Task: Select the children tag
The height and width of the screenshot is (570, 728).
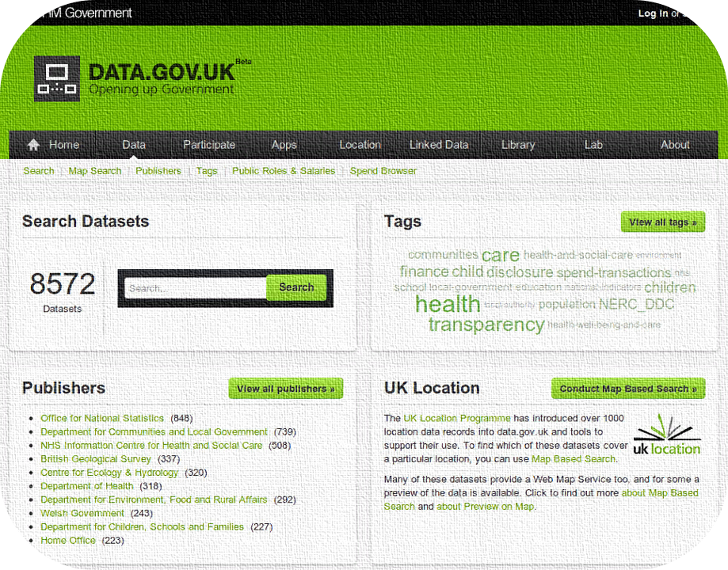Action: point(669,287)
